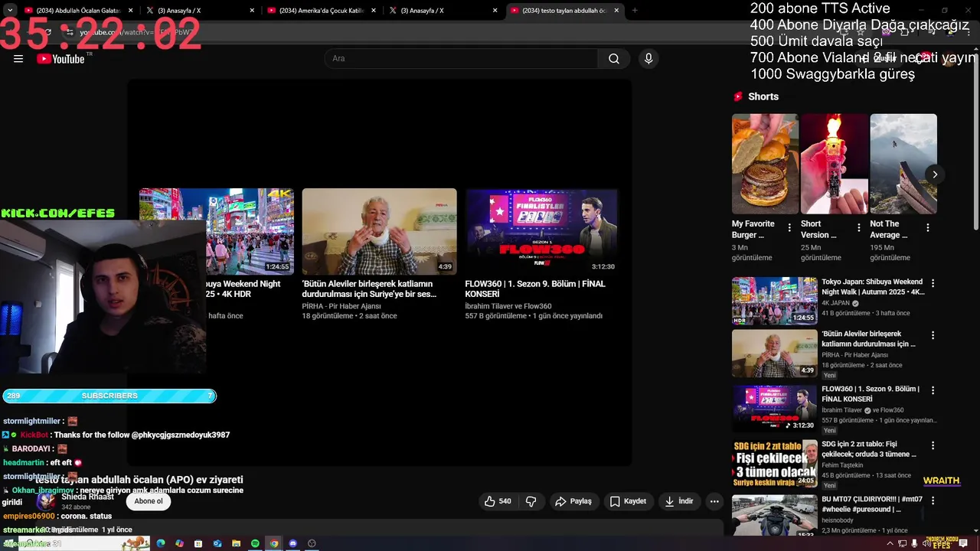The width and height of the screenshot is (980, 551).
Task: Play My Favorite Burger short thumbnail
Action: tap(765, 164)
